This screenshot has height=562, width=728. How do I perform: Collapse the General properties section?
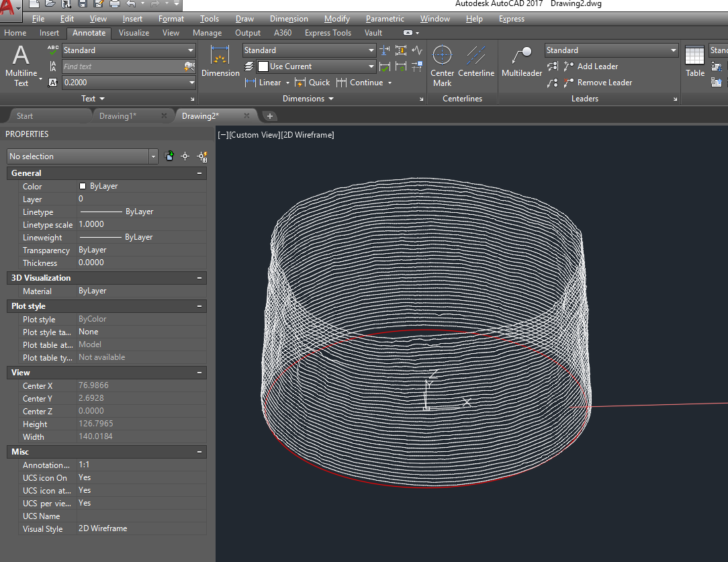(199, 173)
